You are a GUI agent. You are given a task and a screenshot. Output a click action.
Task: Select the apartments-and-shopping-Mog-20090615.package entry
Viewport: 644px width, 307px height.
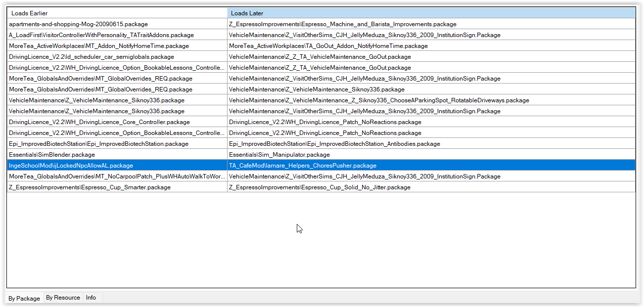pyautogui.click(x=78, y=24)
